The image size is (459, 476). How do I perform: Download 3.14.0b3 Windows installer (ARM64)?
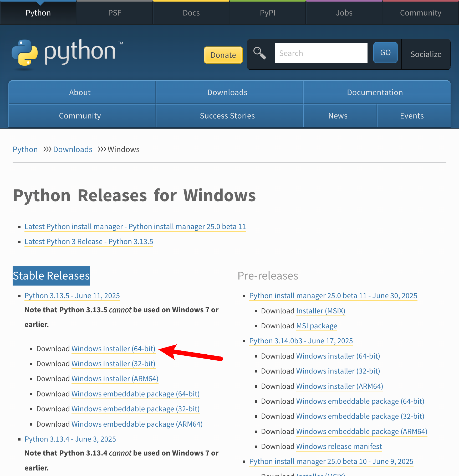340,386
